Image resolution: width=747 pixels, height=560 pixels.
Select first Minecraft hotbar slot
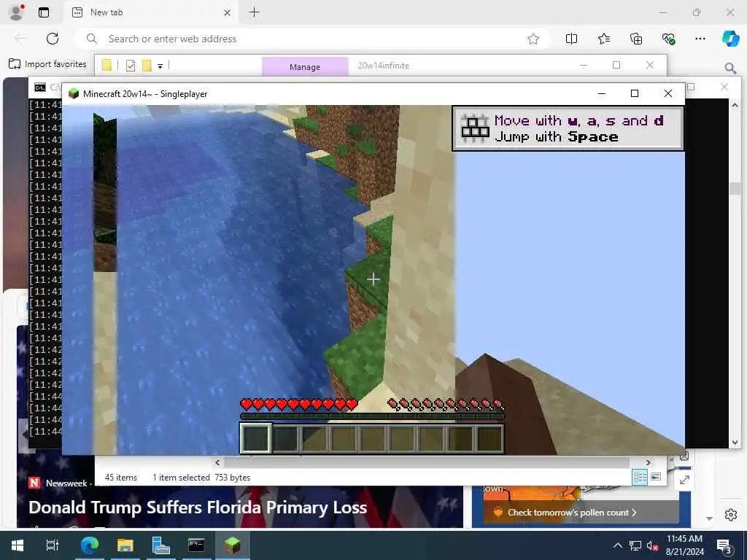256,438
